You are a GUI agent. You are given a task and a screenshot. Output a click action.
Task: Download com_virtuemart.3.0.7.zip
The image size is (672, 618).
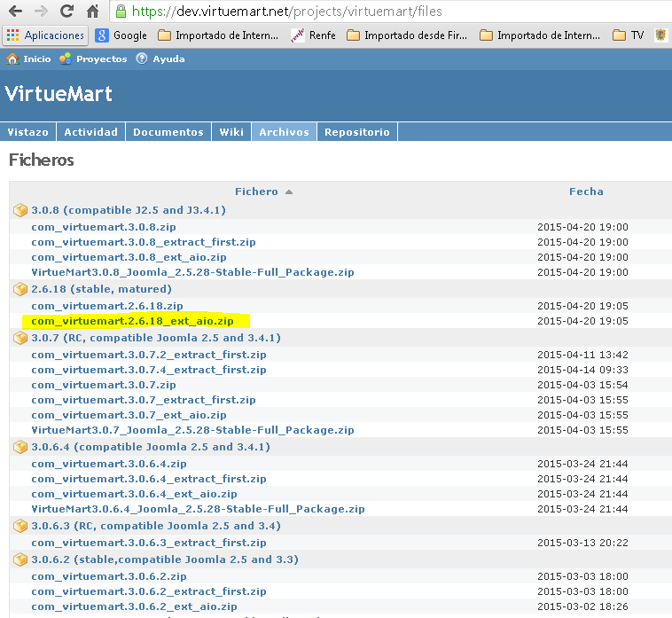pyautogui.click(x=104, y=385)
